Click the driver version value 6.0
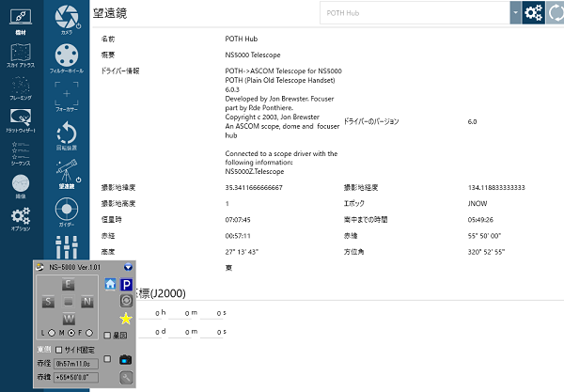This screenshot has width=564, height=392. pyautogui.click(x=472, y=122)
